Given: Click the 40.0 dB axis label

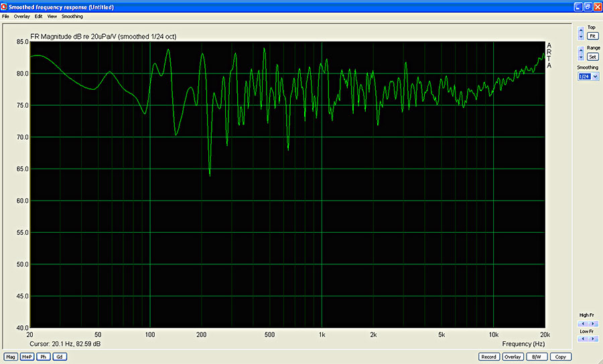Looking at the screenshot, I should pos(22,328).
